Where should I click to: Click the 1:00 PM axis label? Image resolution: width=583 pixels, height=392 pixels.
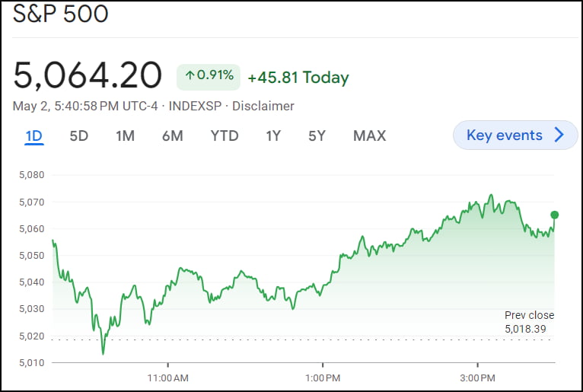[323, 378]
